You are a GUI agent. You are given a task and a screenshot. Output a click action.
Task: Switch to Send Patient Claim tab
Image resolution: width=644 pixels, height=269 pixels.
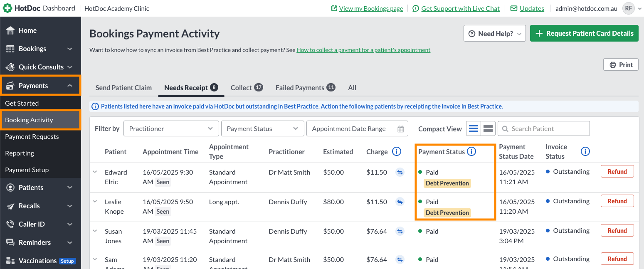pos(123,88)
